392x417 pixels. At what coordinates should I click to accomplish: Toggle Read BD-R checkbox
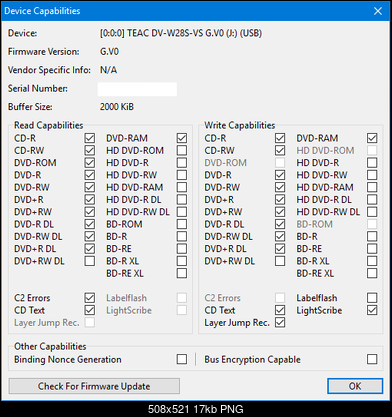pyautogui.click(x=182, y=236)
